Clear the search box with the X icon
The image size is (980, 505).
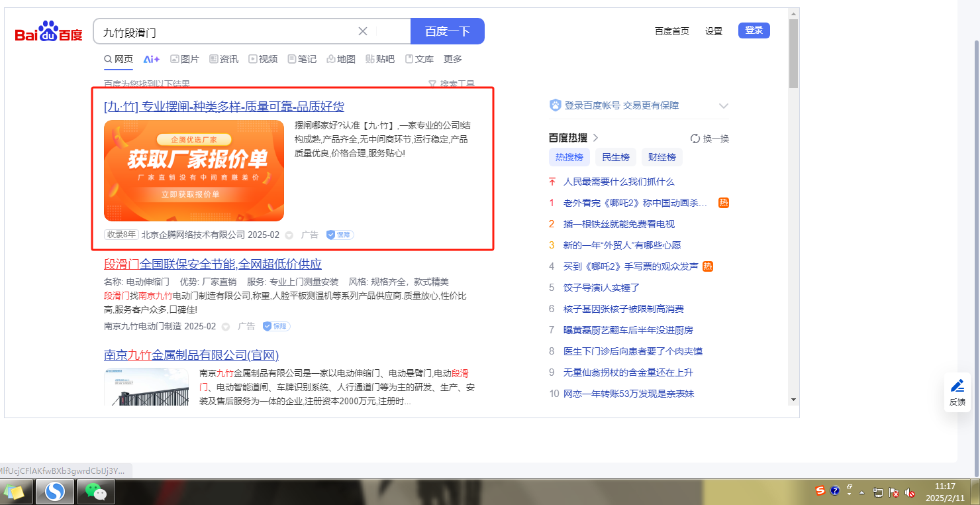point(363,31)
